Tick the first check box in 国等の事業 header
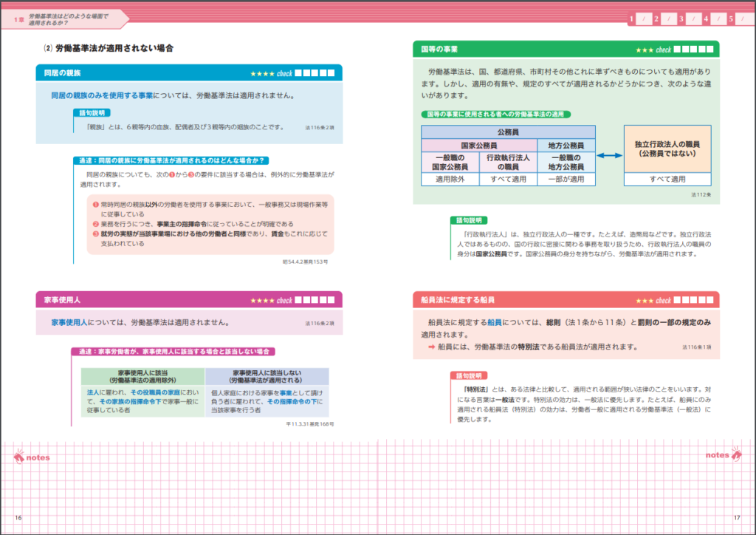Viewport: 756px width, 535px height. [677, 50]
